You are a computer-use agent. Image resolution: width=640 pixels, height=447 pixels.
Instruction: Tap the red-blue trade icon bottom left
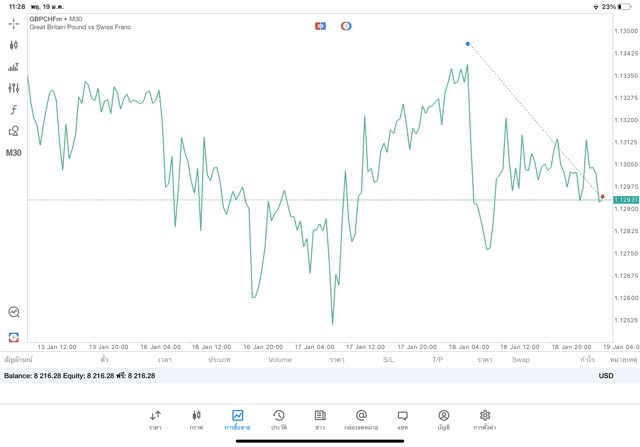(13, 337)
